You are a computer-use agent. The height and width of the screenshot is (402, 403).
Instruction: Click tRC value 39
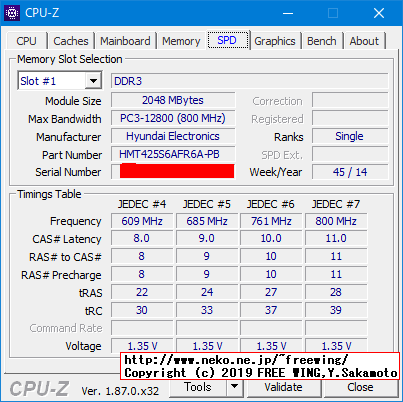pos(336,310)
